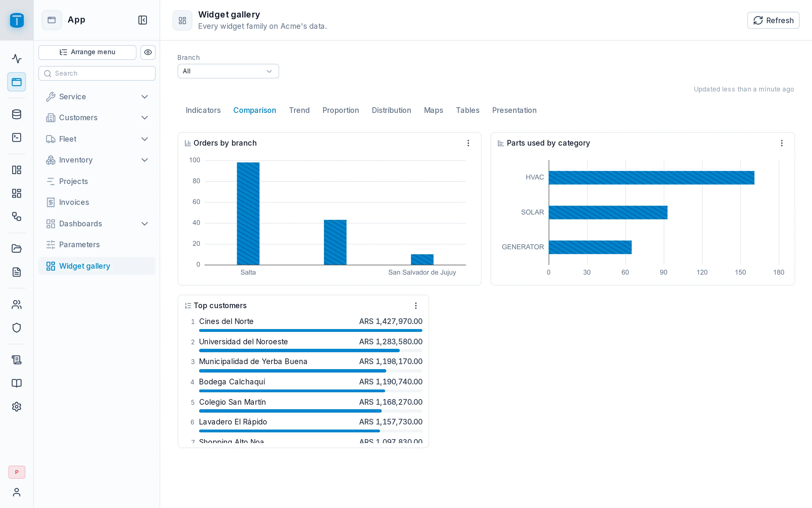Open the scroll log icon in left rail
This screenshot has width=812, height=508.
point(16,360)
